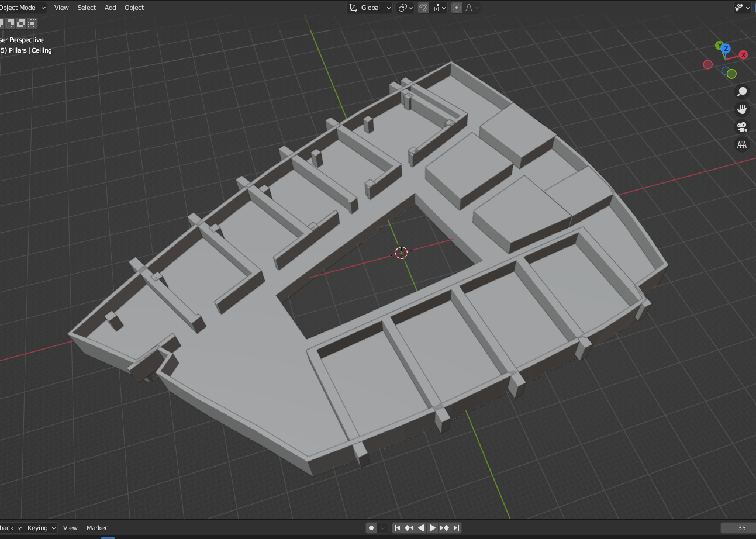Open the pivot point dropdown
This screenshot has width=756, height=539.
click(x=405, y=8)
